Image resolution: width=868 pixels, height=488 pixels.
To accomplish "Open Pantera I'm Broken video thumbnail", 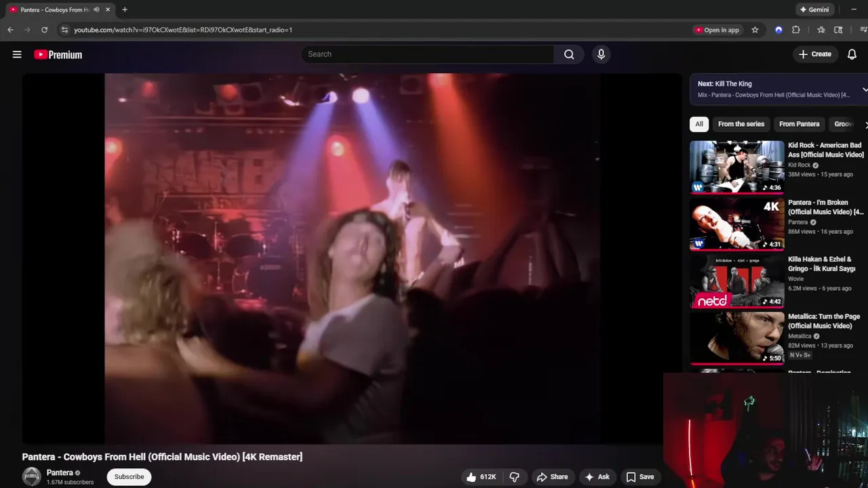I will (736, 224).
